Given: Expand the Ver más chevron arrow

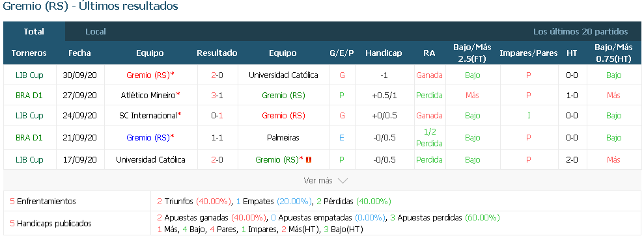Looking at the screenshot, I should click(343, 181).
